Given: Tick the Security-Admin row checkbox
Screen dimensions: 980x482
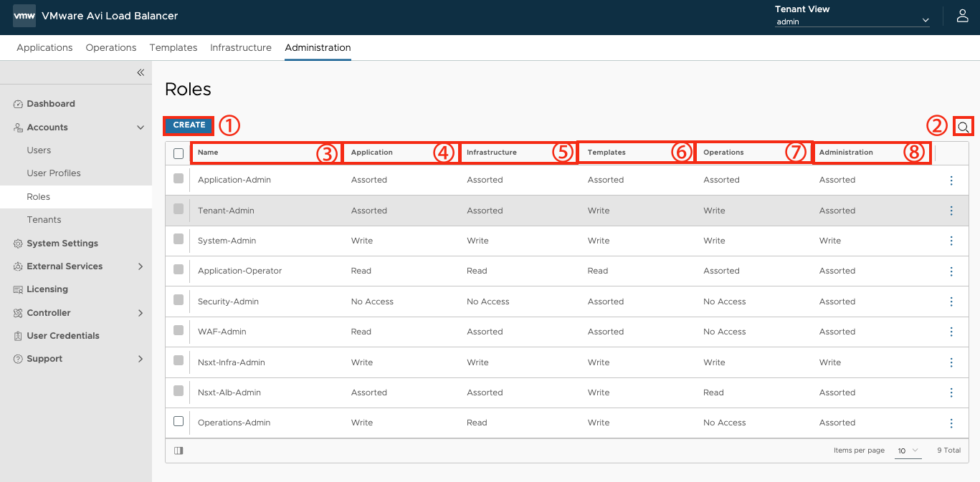Looking at the screenshot, I should [179, 299].
